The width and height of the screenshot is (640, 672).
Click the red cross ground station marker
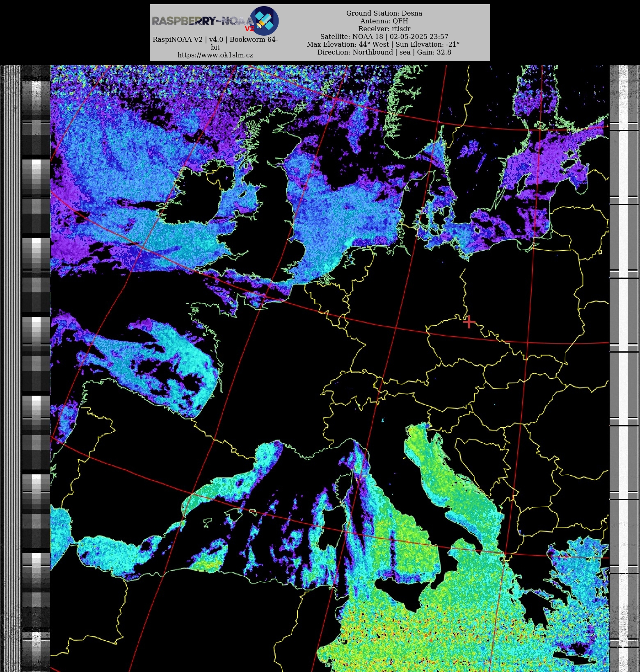[469, 322]
